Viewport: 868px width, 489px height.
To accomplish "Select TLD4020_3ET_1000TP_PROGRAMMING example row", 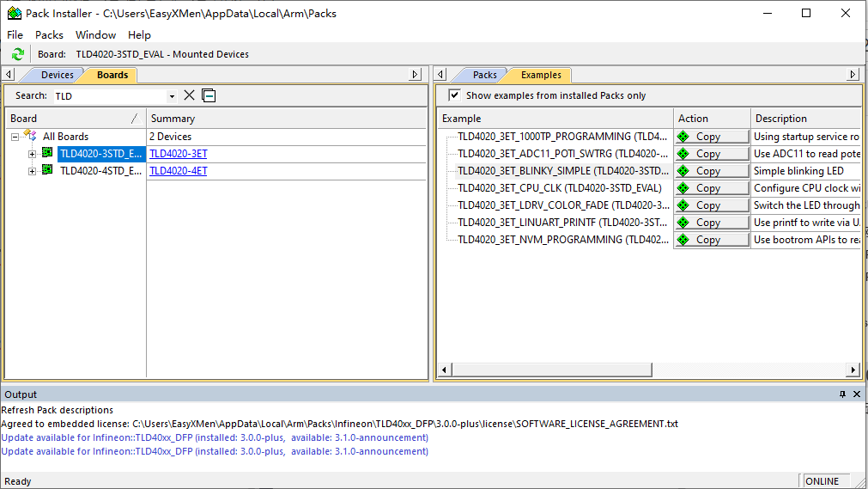I will tap(562, 137).
